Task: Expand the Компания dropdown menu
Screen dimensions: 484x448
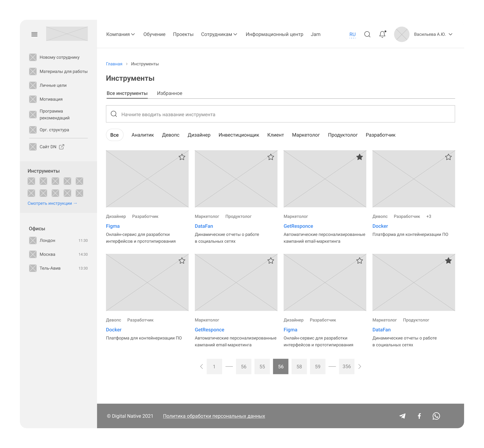Action: tap(120, 34)
